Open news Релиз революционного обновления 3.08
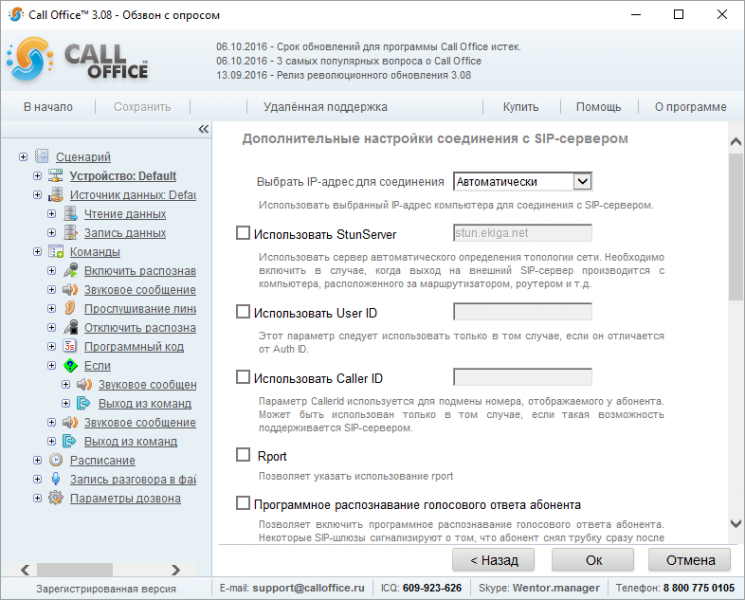The height and width of the screenshot is (600, 745). (x=343, y=75)
